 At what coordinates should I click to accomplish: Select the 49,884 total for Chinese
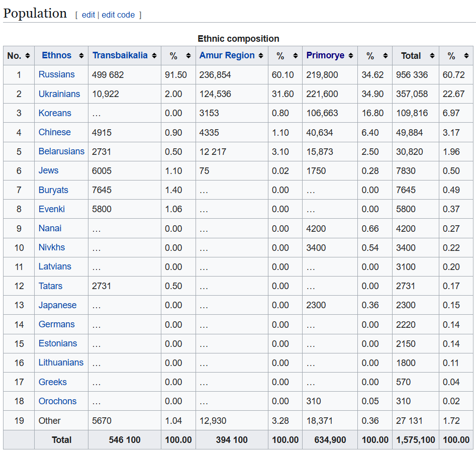(x=416, y=132)
